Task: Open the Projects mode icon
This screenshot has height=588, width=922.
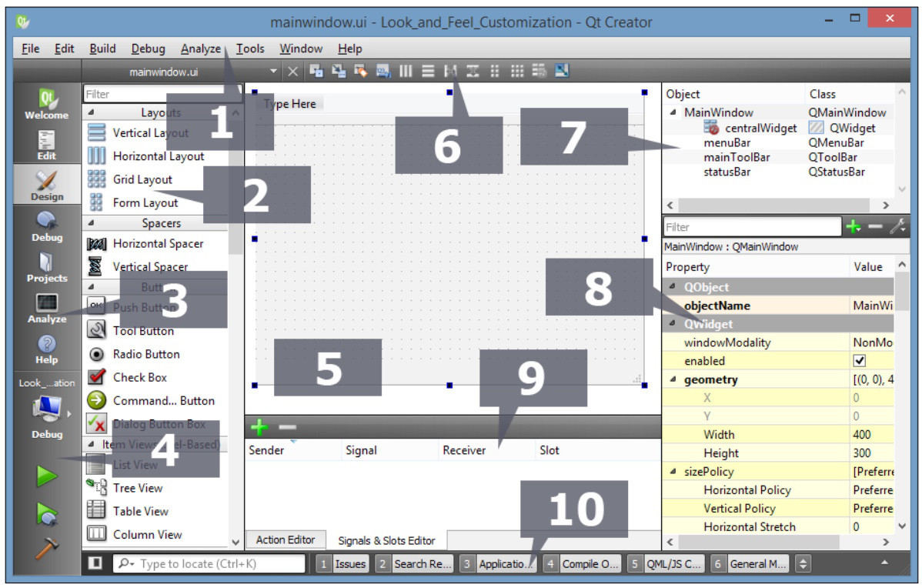Action: click(46, 267)
